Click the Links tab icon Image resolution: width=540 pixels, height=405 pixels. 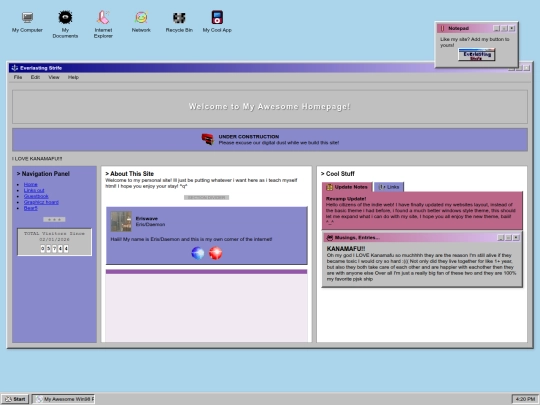tap(382, 187)
